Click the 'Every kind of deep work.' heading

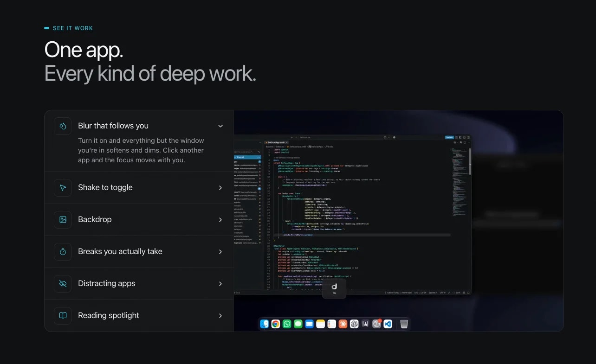150,73
